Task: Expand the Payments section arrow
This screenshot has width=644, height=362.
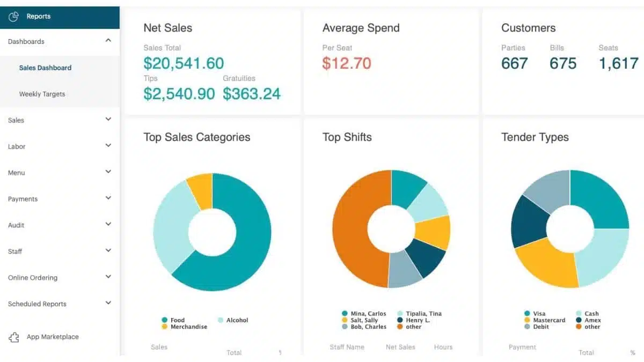Action: click(108, 198)
